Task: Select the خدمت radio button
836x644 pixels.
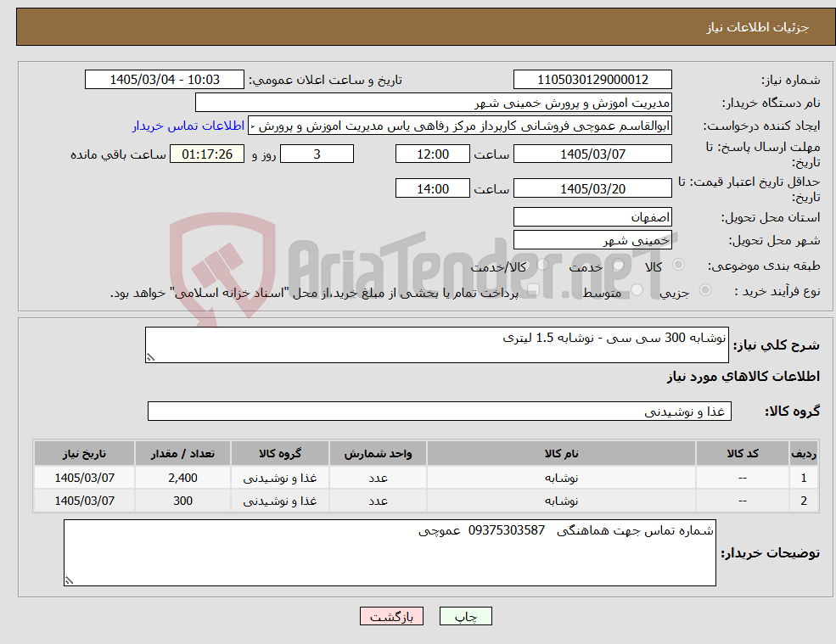Action: [x=618, y=265]
